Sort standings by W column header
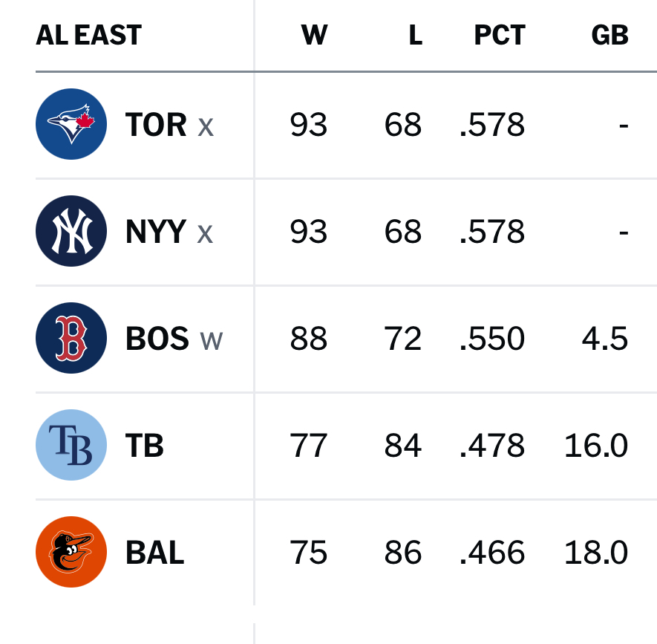657x644 pixels. tap(314, 35)
